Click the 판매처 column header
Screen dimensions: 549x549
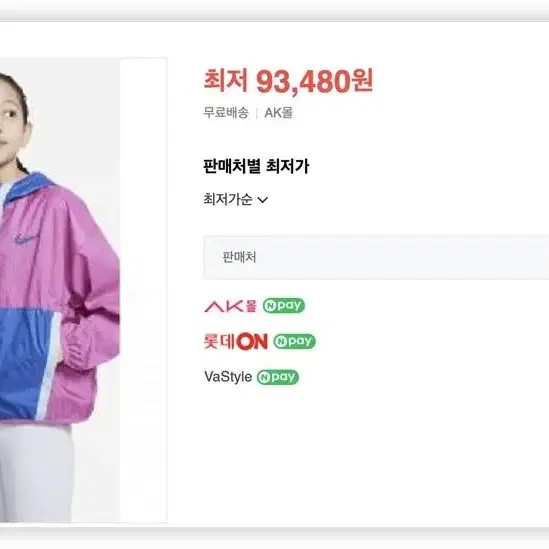click(x=239, y=257)
